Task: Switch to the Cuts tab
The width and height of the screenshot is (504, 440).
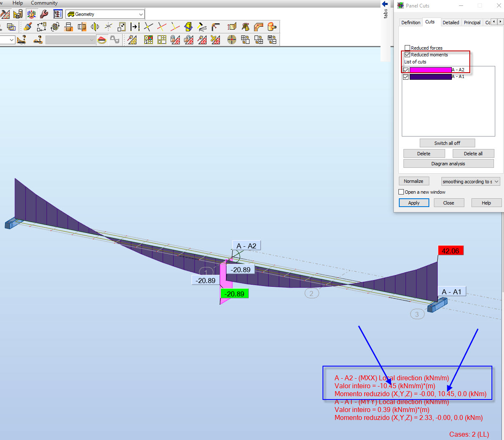Action: pyautogui.click(x=430, y=22)
